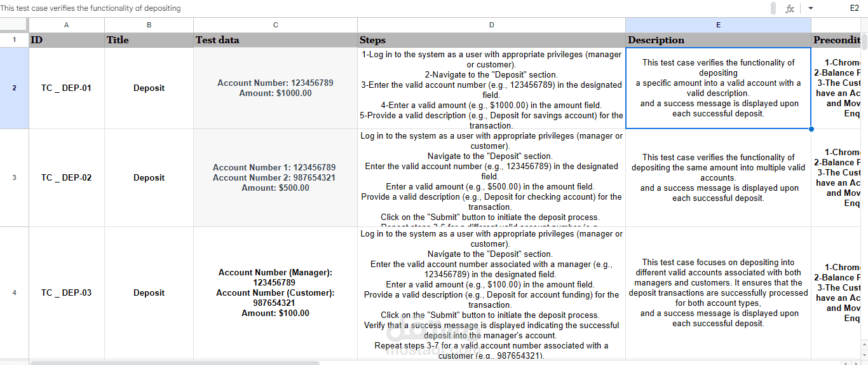Click the Precondition cell in row 2
The image size is (868, 365).
coord(836,88)
